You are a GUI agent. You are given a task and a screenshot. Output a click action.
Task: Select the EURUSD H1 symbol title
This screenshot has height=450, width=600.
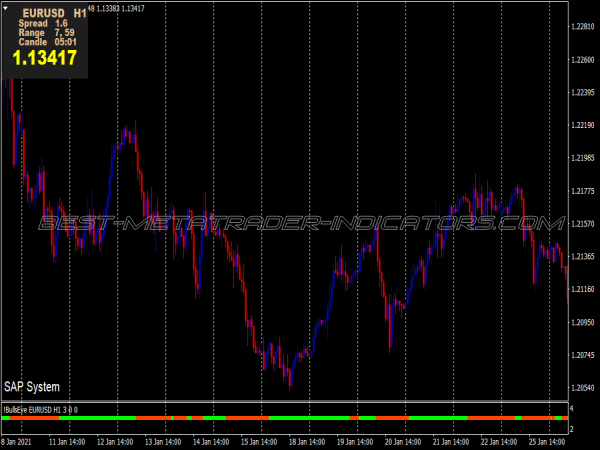[x=54, y=13]
